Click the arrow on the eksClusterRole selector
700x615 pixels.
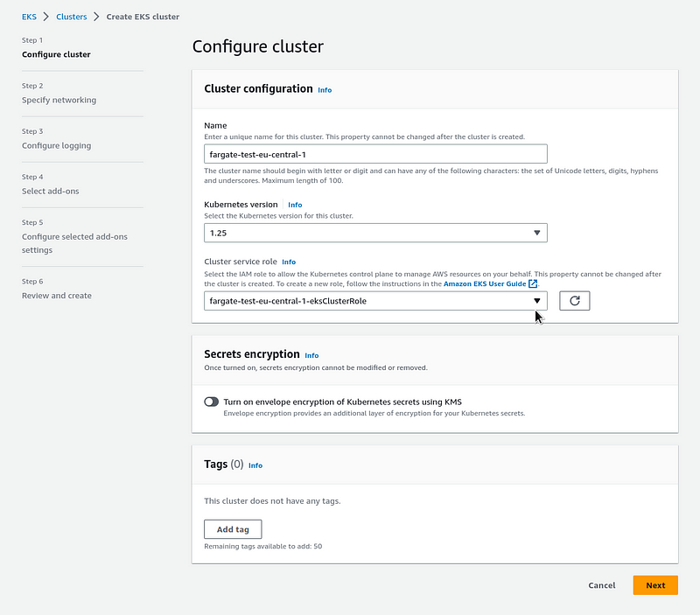pos(537,301)
